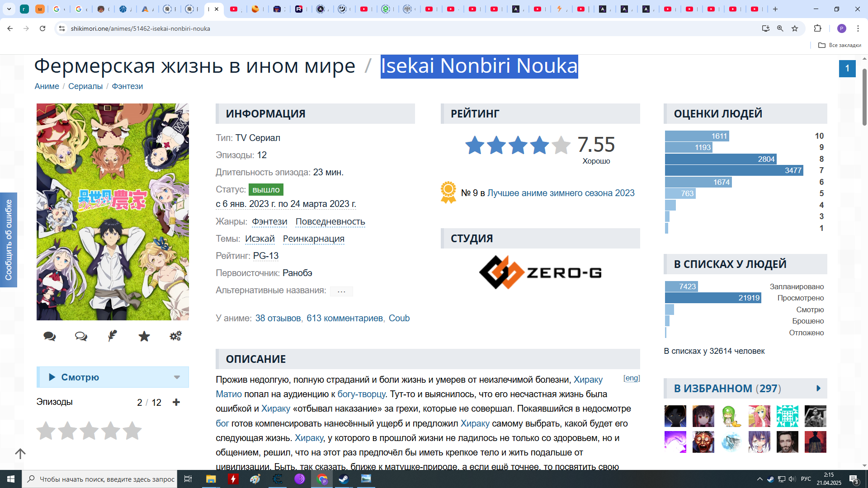The image size is (868, 488).
Task: Click ZERO-G studio logo
Action: pyautogui.click(x=540, y=272)
